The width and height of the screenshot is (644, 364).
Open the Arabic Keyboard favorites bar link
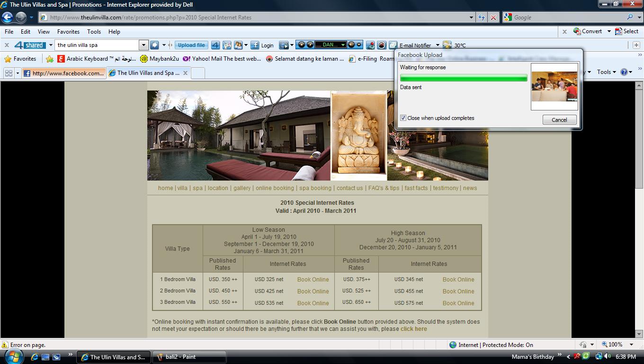click(96, 59)
